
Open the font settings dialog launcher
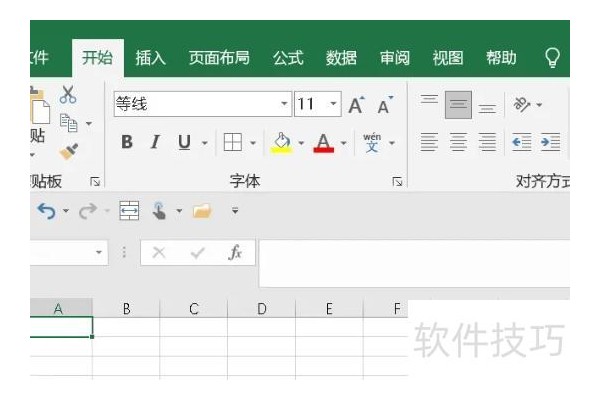click(397, 181)
